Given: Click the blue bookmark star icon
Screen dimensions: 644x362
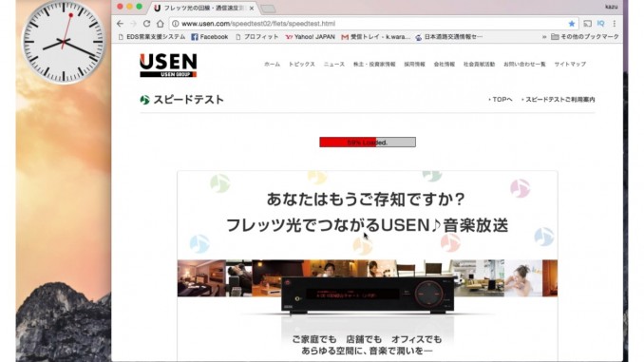Looking at the screenshot, I should [571, 24].
